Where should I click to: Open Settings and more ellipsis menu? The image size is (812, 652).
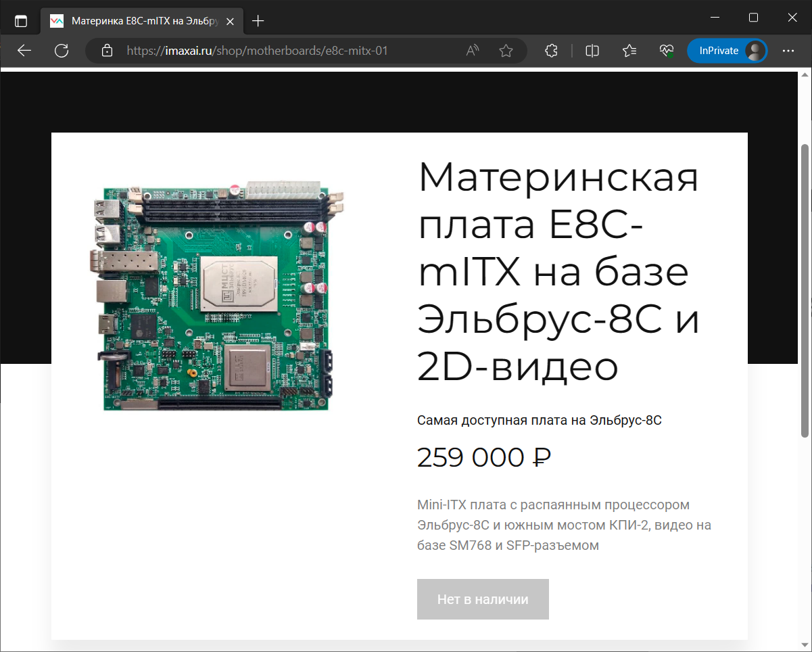[788, 51]
